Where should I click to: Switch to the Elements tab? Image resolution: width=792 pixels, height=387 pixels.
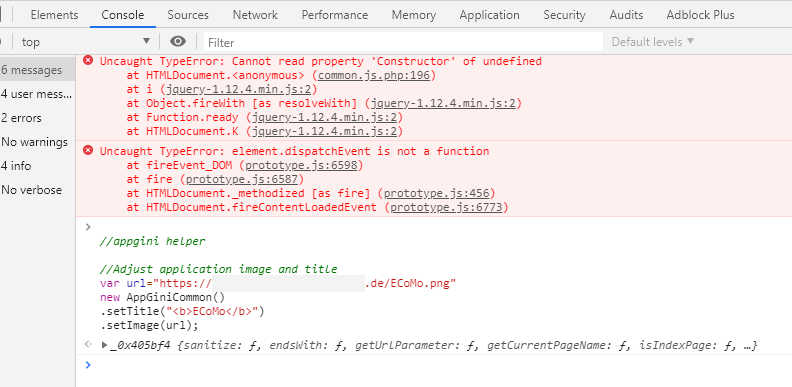pyautogui.click(x=54, y=15)
